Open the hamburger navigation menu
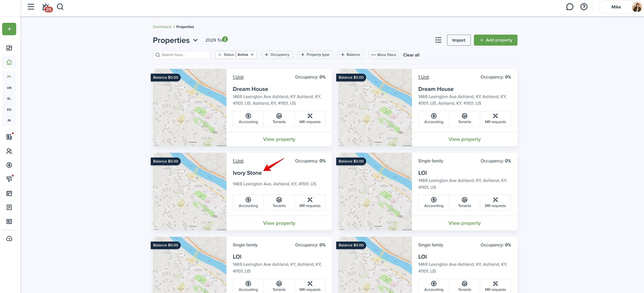Image resolution: width=644 pixels, height=293 pixels. tap(31, 7)
